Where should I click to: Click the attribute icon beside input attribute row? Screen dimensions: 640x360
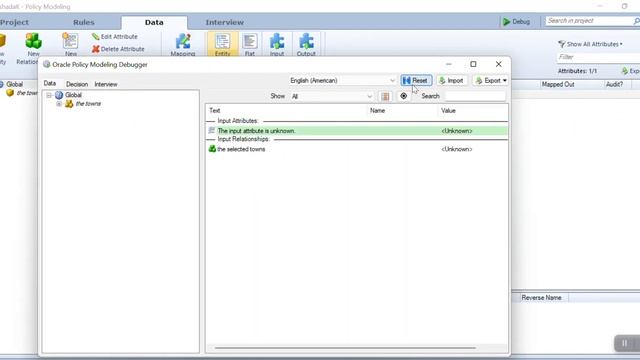(x=211, y=130)
